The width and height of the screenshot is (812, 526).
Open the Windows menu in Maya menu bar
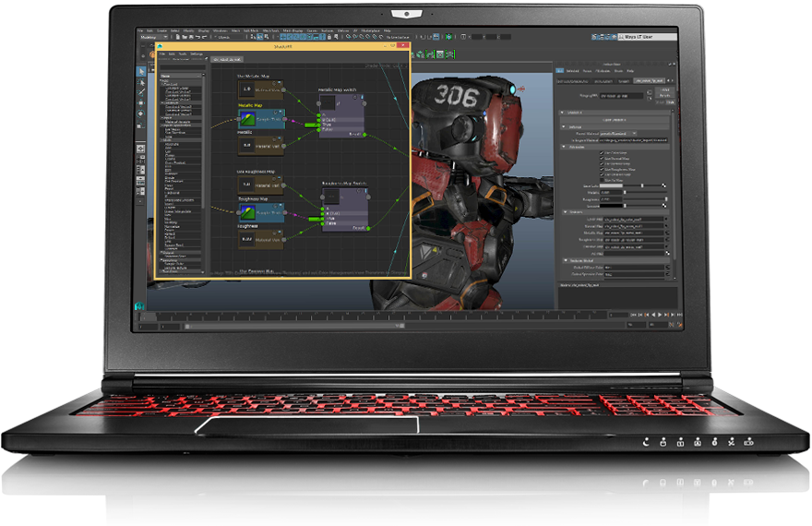[220, 30]
